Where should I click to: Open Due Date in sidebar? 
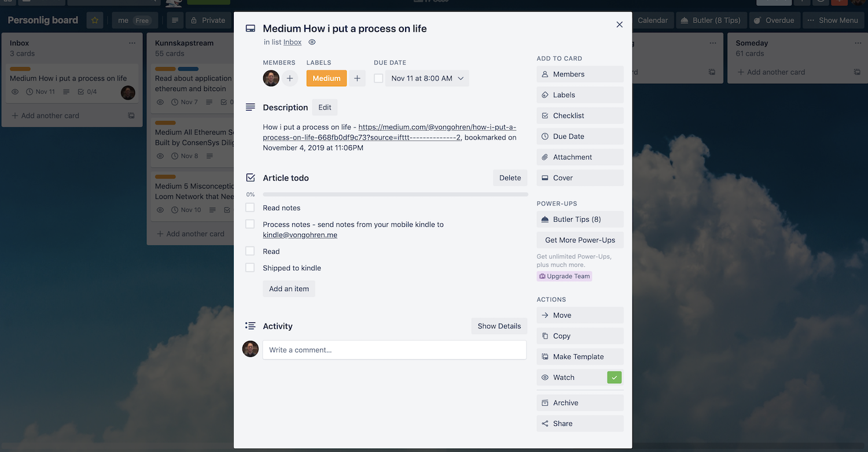[580, 137]
